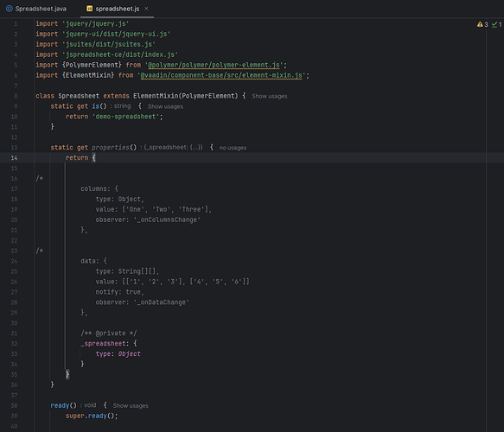Place cursor on 'demo-spreadsheet' string
Screen dimensions: 504x432
coord(125,117)
